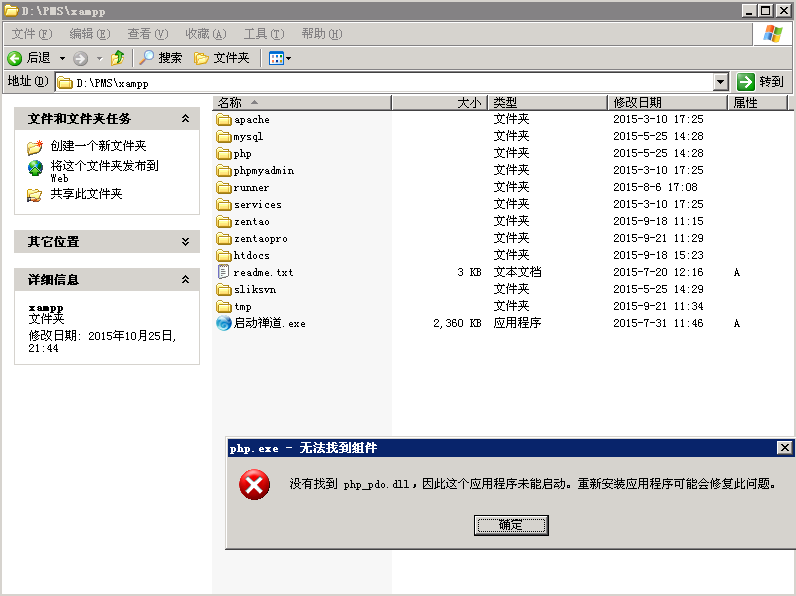Click the folder icon in the title bar

coord(11,11)
